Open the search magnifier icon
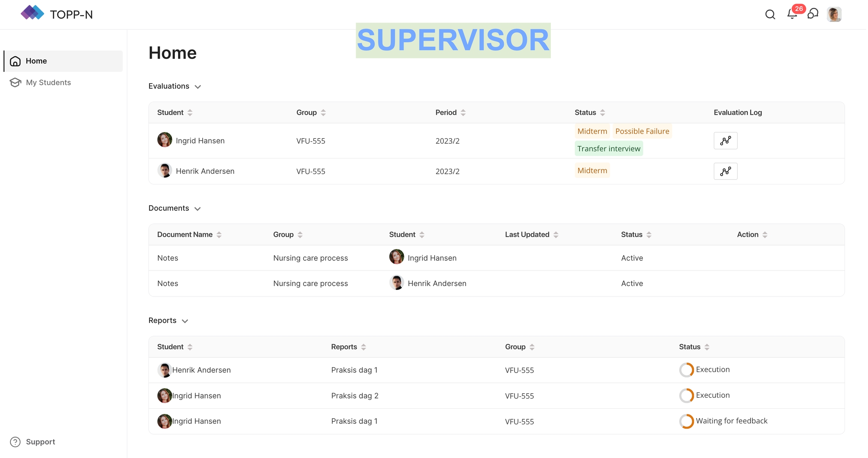Screen dimensions: 868x458 [770, 15]
